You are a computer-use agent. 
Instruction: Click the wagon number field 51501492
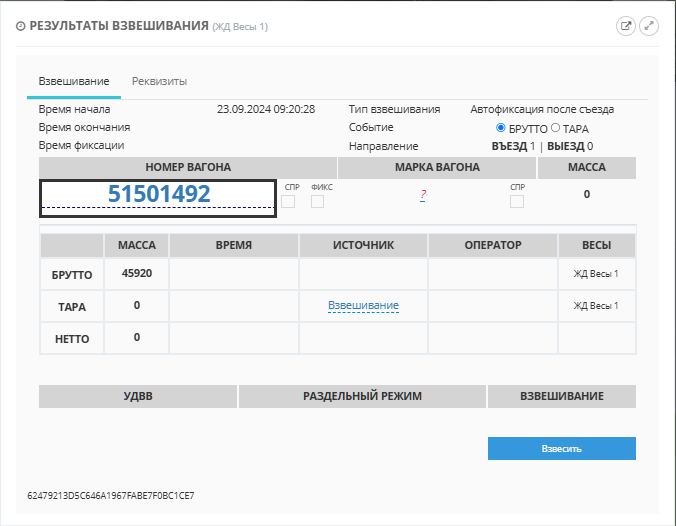click(158, 195)
